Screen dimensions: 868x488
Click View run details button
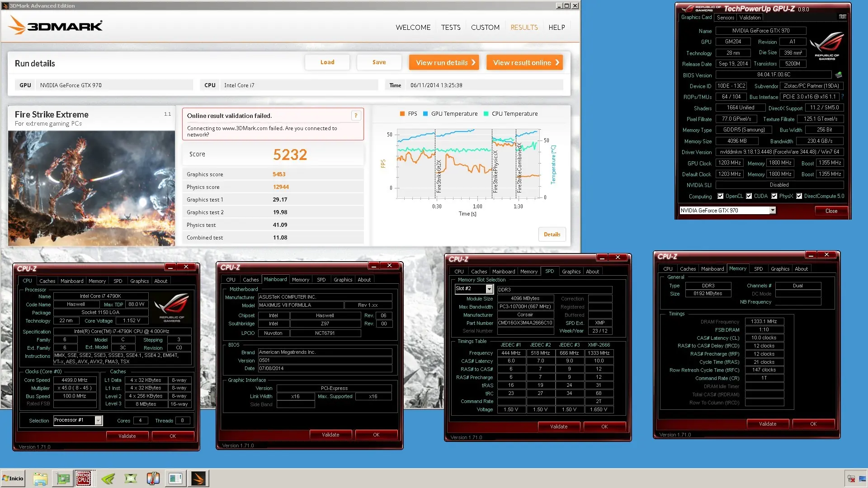(x=443, y=62)
